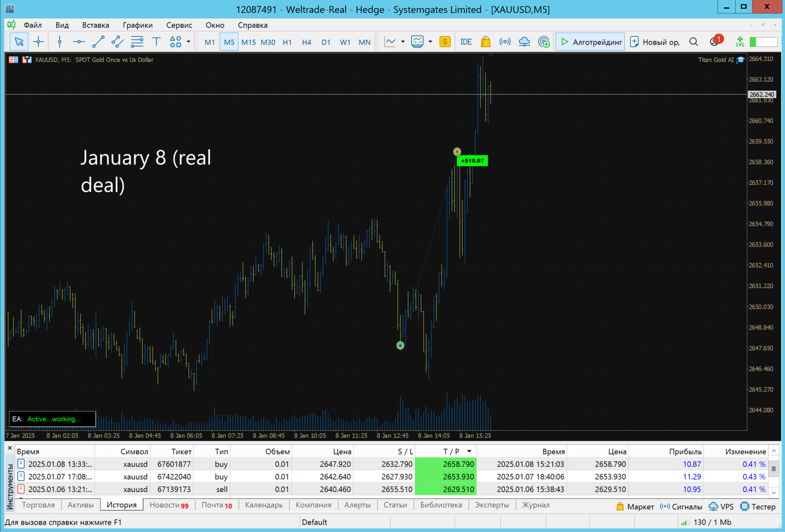This screenshot has width=785, height=532.
Task: Expand the chart type dropdown arrow
Action: [x=403, y=42]
